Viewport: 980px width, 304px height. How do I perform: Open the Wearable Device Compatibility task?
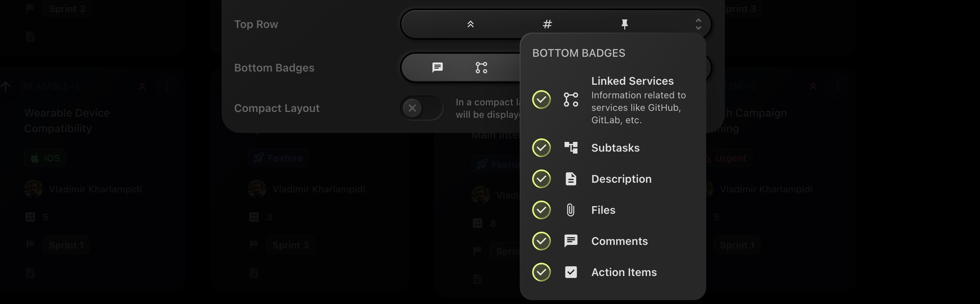(x=67, y=121)
